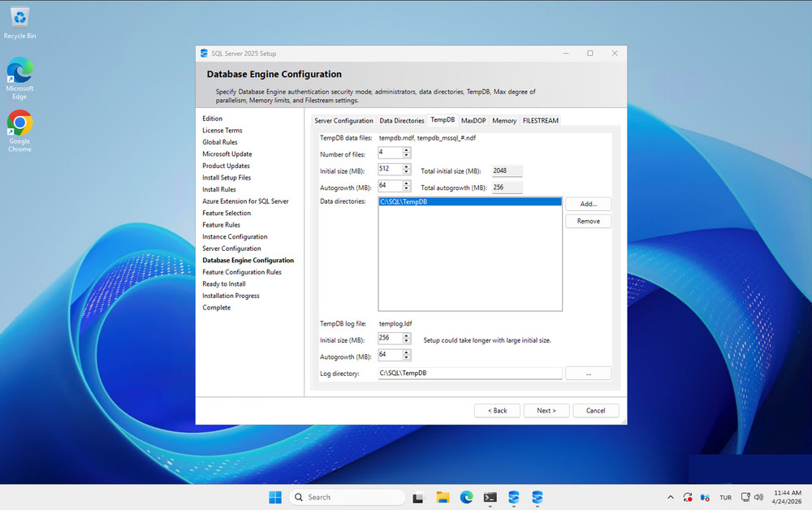Show hidden system tray icons
The width and height of the screenshot is (812, 510).
coord(670,497)
